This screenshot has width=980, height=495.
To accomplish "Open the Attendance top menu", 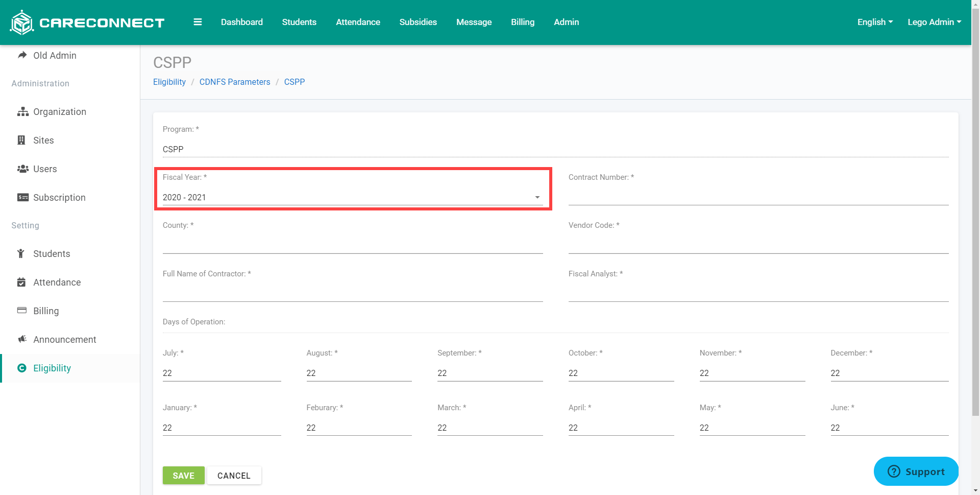I will pos(358,22).
